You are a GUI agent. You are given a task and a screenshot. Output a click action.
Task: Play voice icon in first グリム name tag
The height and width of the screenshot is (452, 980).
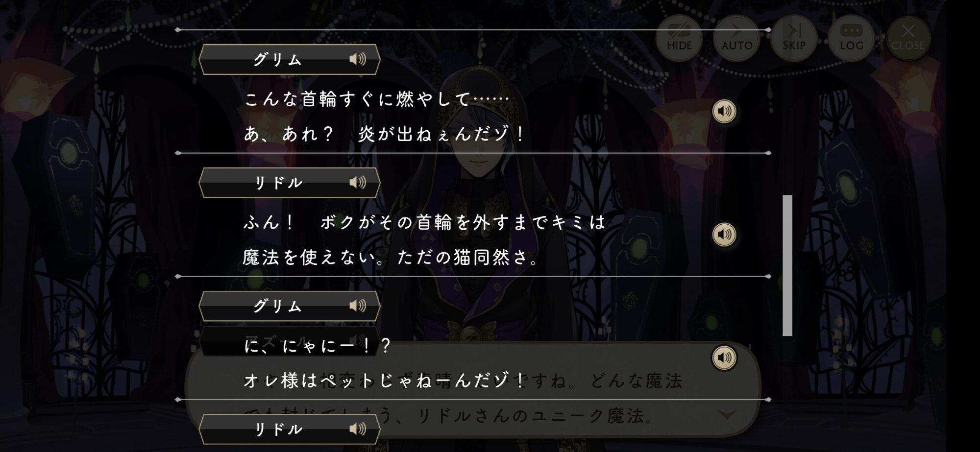[358, 60]
